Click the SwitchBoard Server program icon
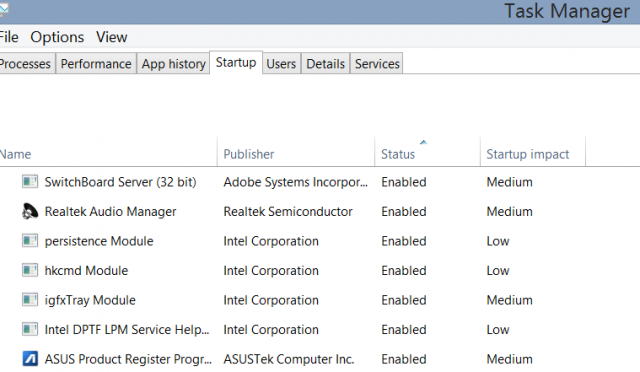This screenshot has height=372, width=640. [x=30, y=182]
